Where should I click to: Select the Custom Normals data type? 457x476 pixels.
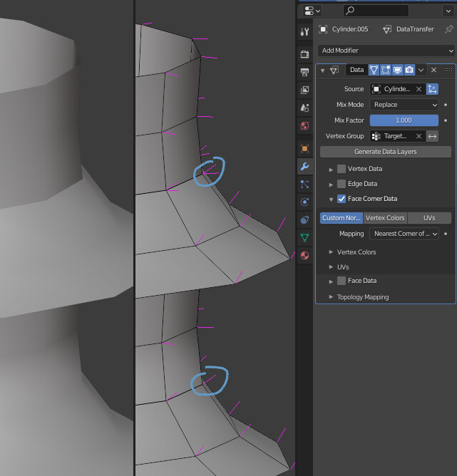[x=342, y=218]
